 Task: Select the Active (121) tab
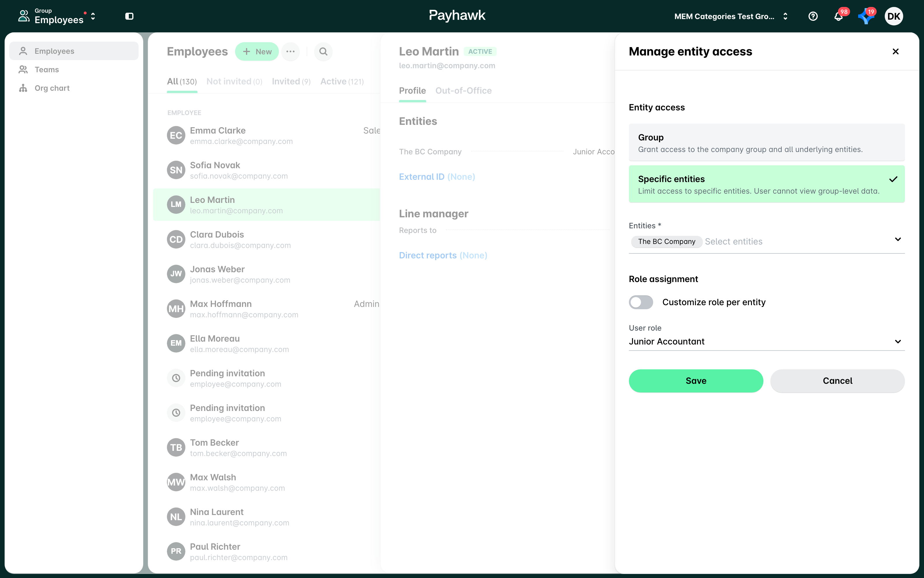tap(342, 81)
